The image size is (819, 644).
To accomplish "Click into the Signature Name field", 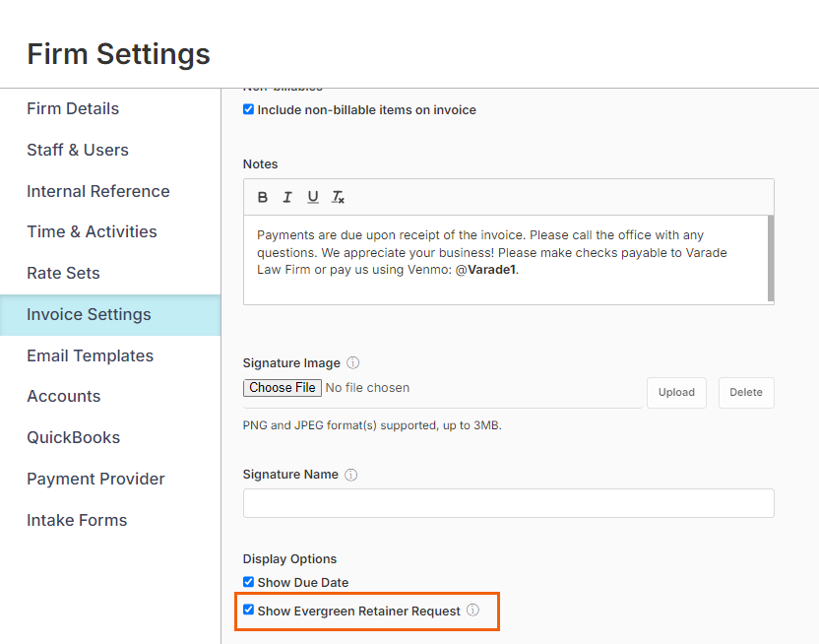I will [x=508, y=503].
